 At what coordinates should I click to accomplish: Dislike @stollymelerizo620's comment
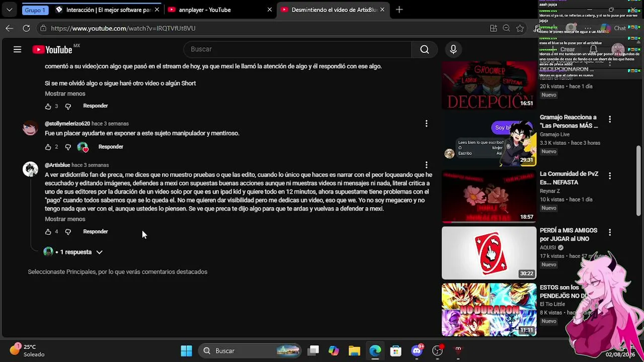click(x=68, y=147)
